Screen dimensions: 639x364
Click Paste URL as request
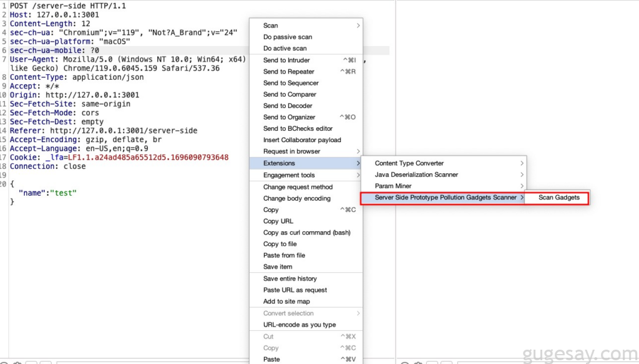click(295, 290)
